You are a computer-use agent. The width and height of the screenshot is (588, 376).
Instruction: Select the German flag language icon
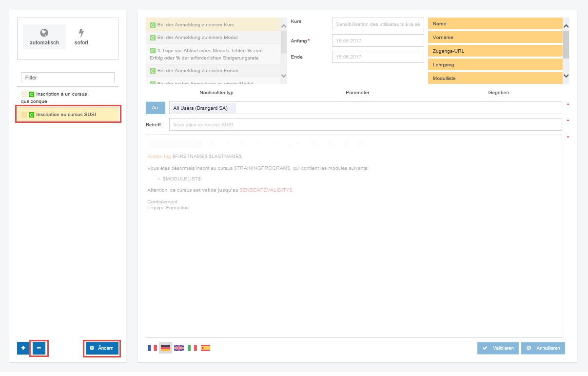tap(165, 348)
